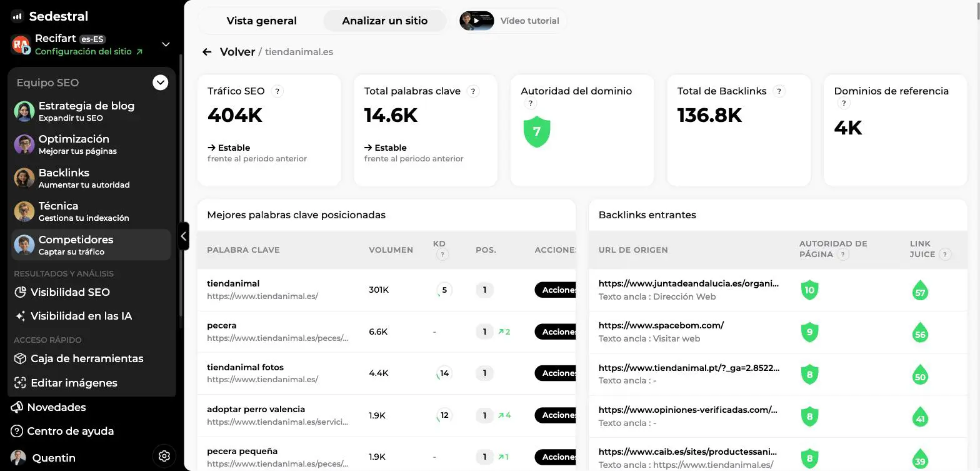Open Configuración del sitio link
980x471 pixels.
[x=89, y=52]
